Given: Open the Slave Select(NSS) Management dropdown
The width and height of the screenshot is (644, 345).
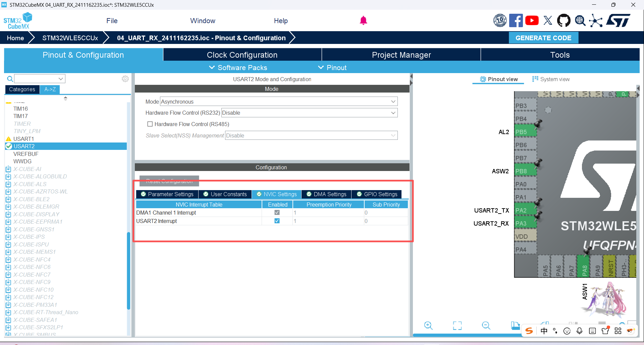Looking at the screenshot, I should (311, 135).
